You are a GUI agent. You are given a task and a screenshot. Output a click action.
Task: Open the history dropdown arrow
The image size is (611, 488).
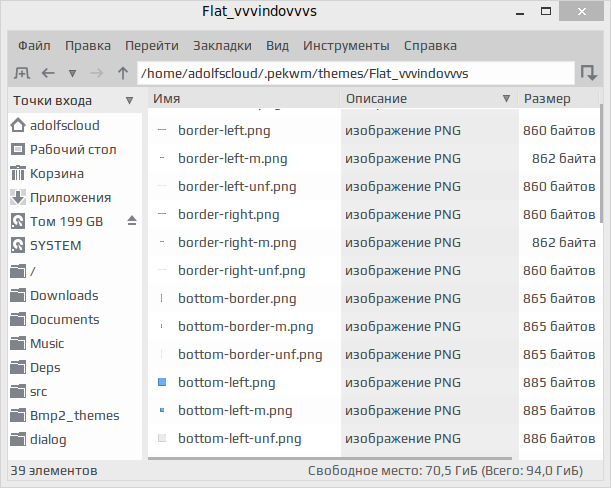[72, 73]
